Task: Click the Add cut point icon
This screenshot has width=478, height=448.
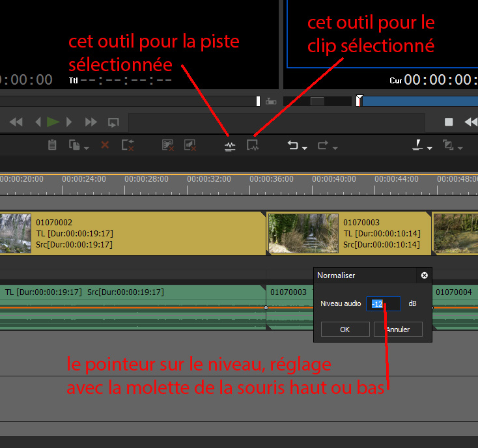Action: (x=417, y=145)
